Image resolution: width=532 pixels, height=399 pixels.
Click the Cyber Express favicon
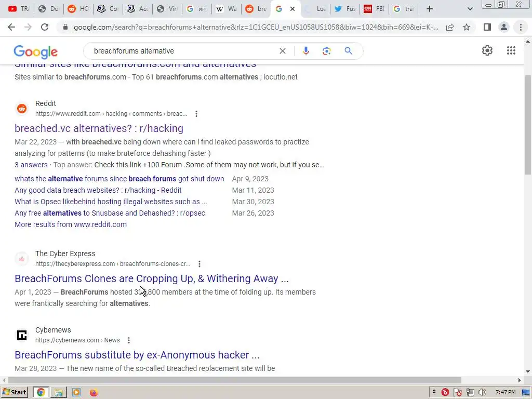(22, 259)
